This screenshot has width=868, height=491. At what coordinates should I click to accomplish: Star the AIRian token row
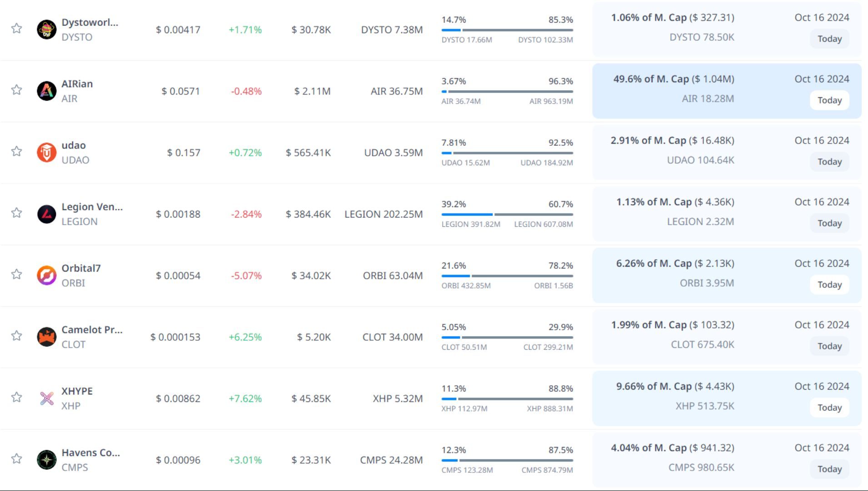point(17,89)
